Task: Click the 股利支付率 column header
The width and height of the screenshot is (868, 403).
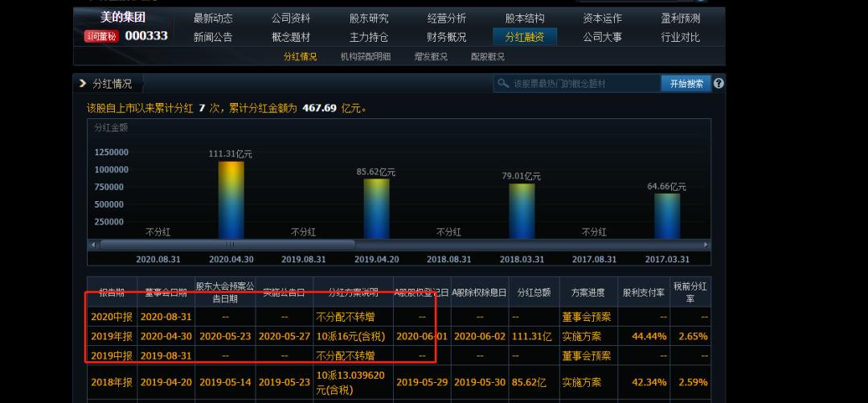Action: click(644, 293)
